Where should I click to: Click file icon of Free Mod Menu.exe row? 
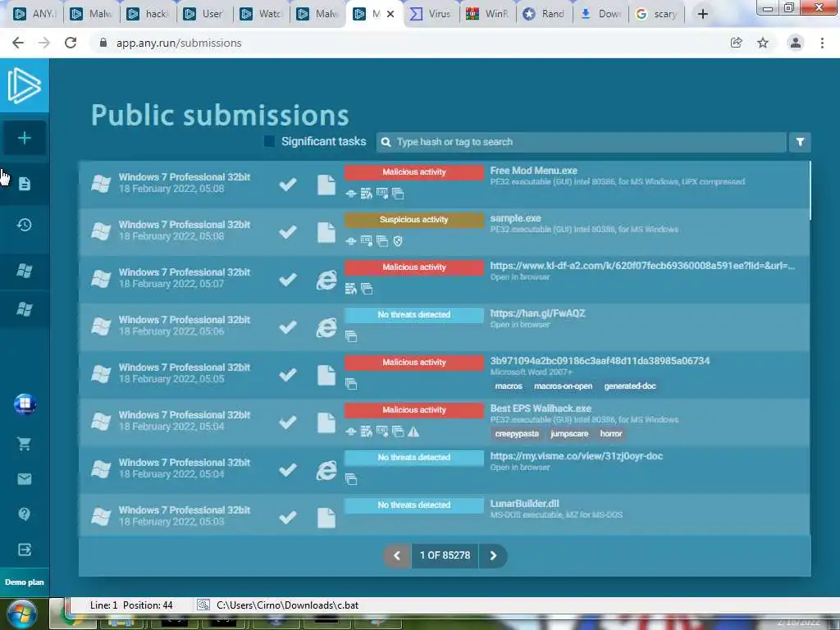click(326, 185)
